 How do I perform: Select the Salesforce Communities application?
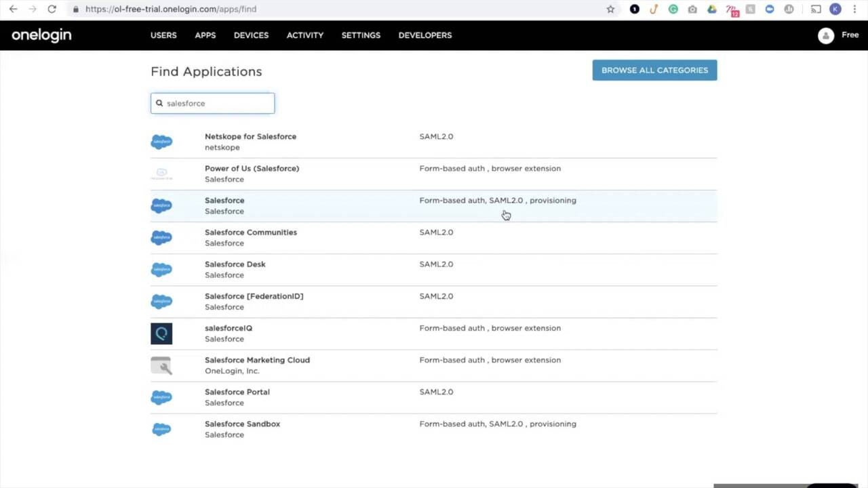(x=251, y=232)
